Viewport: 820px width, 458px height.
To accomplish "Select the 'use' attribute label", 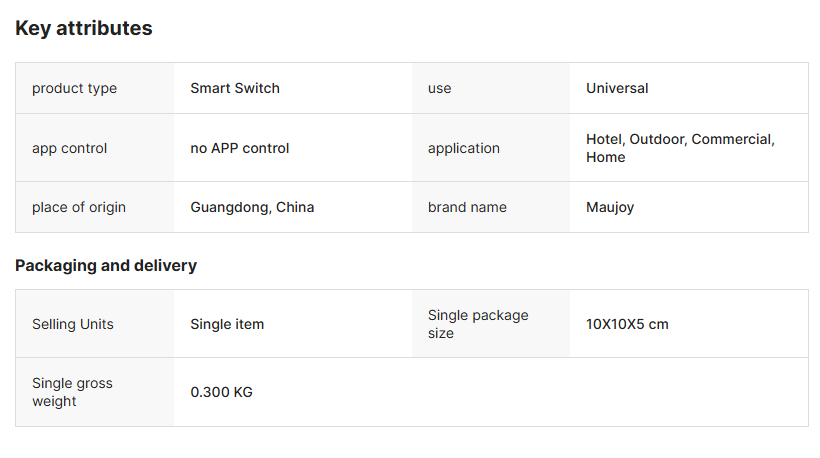I will tap(439, 88).
